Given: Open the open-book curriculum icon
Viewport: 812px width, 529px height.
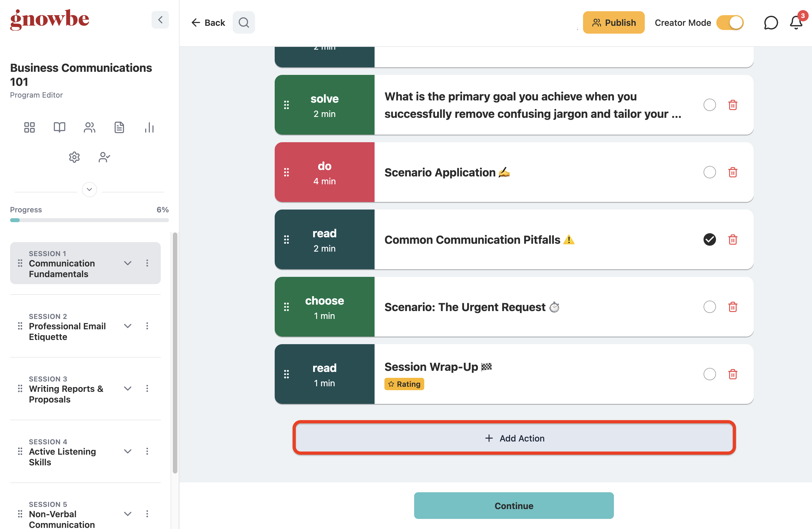Looking at the screenshot, I should (x=59, y=128).
